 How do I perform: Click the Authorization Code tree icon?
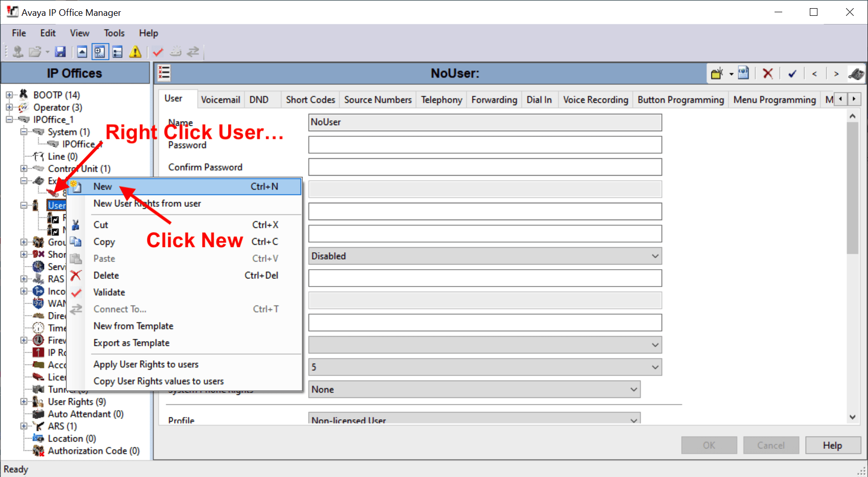pyautogui.click(x=38, y=450)
